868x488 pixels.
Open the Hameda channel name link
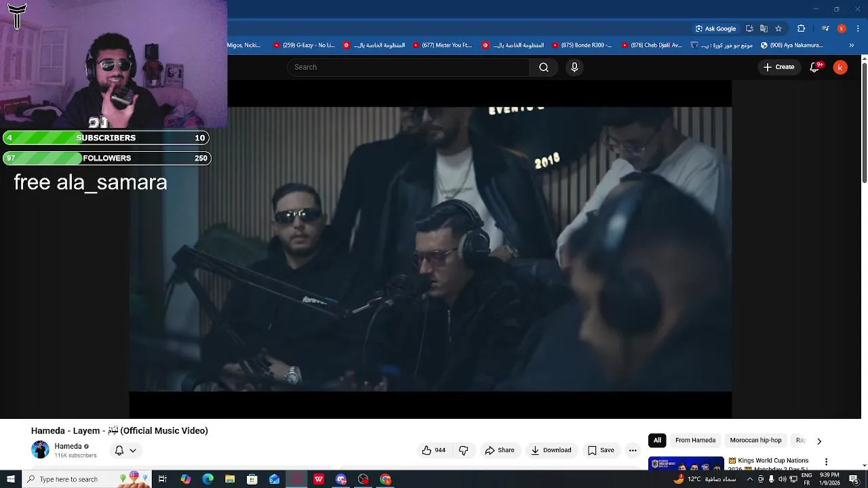click(x=68, y=446)
